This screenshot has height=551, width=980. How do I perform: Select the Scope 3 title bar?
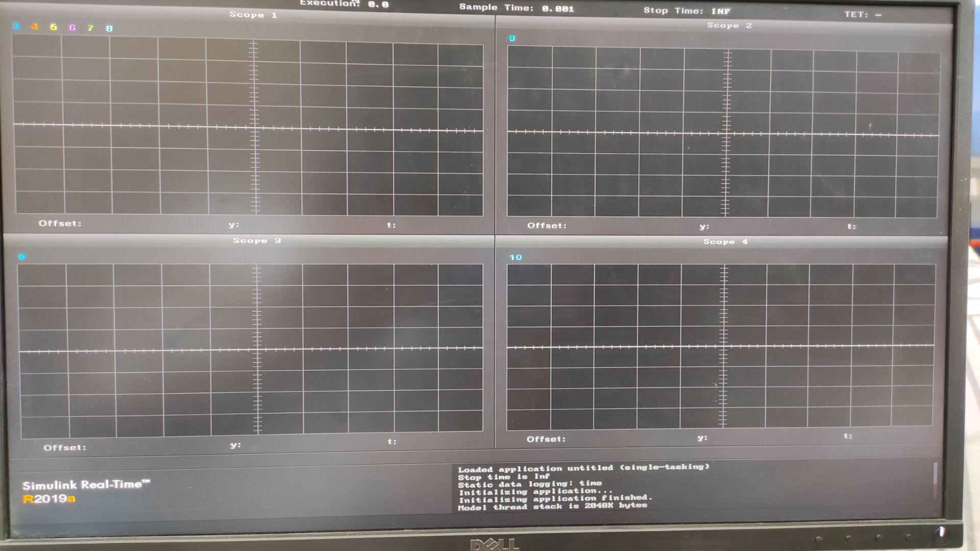click(x=257, y=240)
